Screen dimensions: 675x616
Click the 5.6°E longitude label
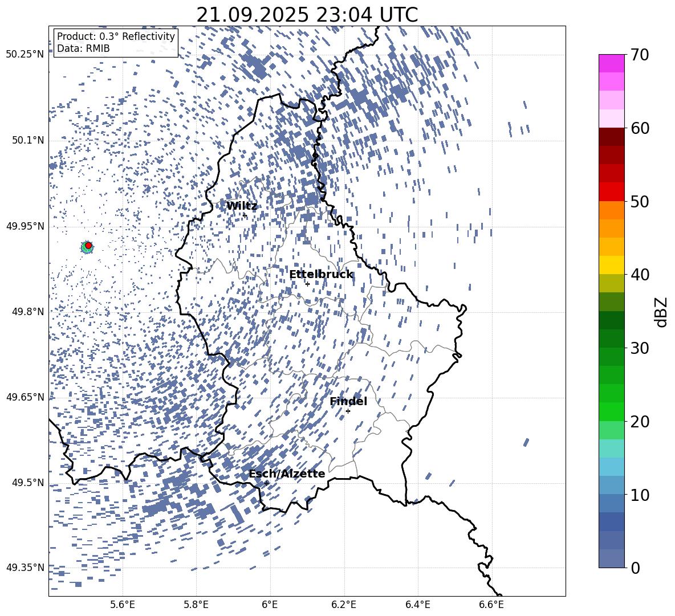point(123,605)
